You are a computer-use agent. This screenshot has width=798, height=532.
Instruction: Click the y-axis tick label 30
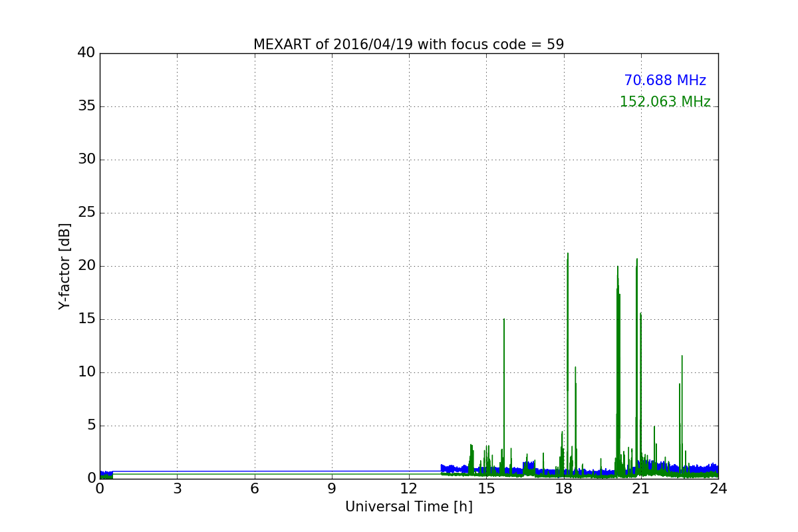86,160
